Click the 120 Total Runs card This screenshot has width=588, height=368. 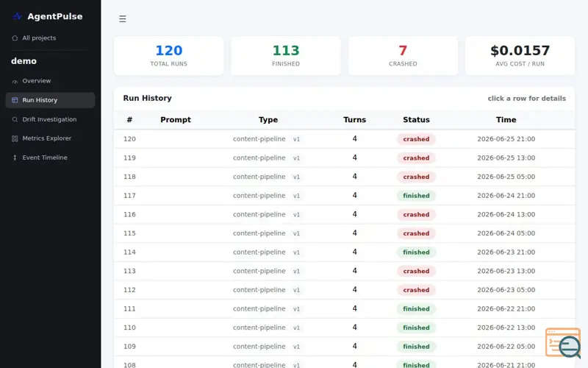169,56
